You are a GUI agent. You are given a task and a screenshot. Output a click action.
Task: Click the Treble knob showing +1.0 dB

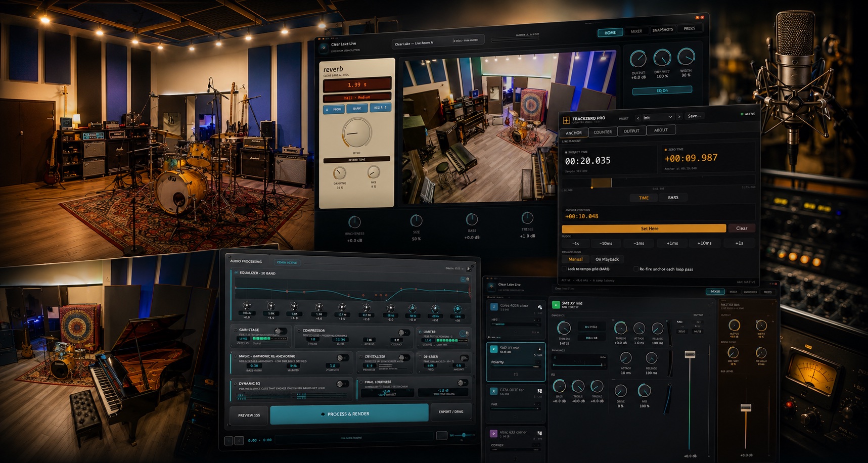(527, 218)
